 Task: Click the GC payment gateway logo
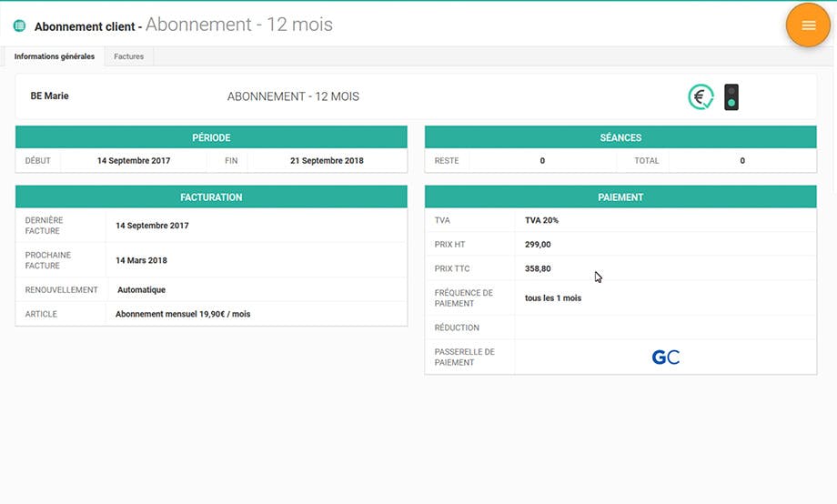(x=666, y=358)
